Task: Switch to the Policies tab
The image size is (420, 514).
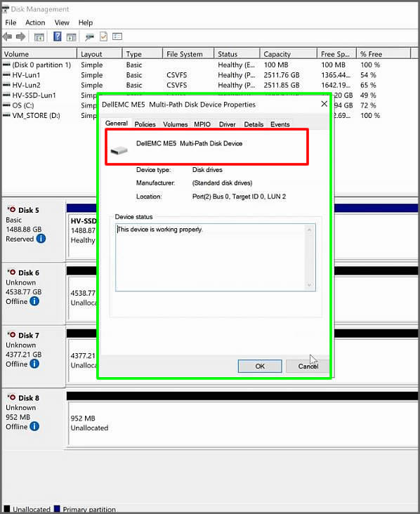Action: [145, 124]
